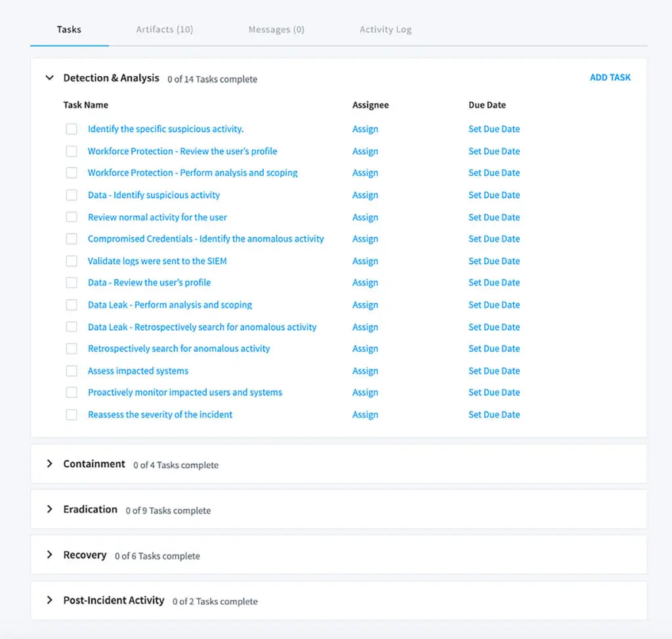The image size is (672, 639).
Task: Complete 'Reassess the severity of the incident'
Action: coord(72,414)
